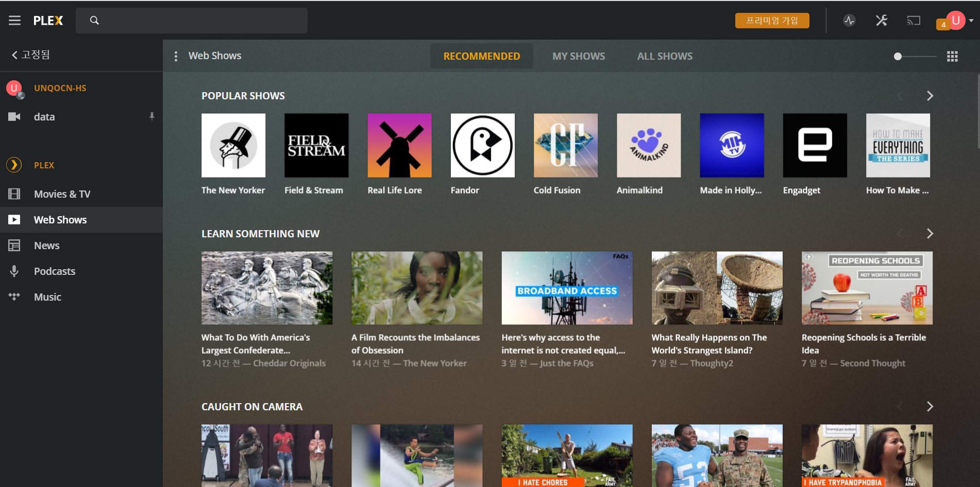
Task: Click the grid view icon
Action: [x=952, y=56]
